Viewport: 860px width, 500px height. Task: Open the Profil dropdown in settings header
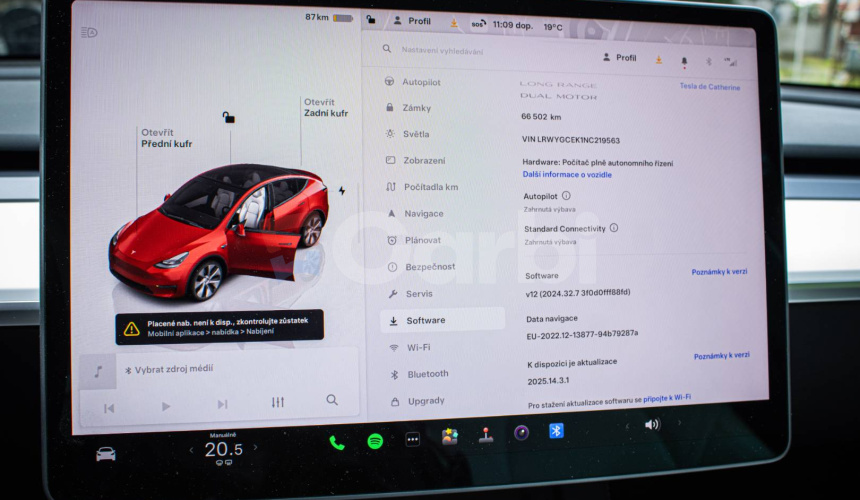click(619, 58)
